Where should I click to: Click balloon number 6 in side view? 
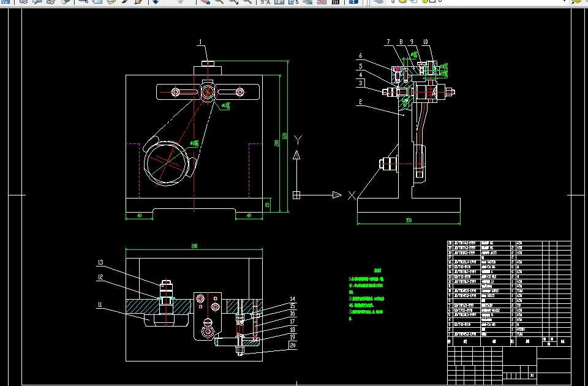[x=360, y=56]
